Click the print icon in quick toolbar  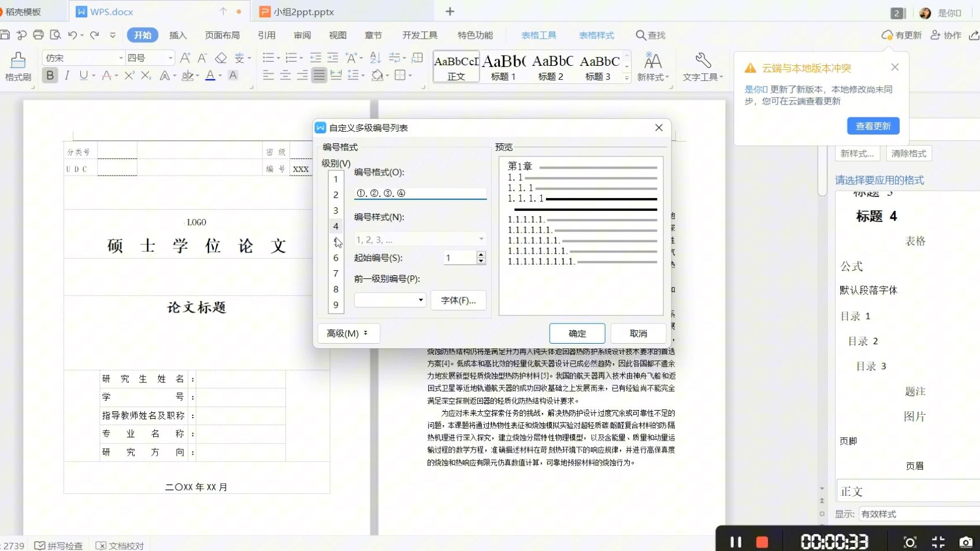click(38, 35)
